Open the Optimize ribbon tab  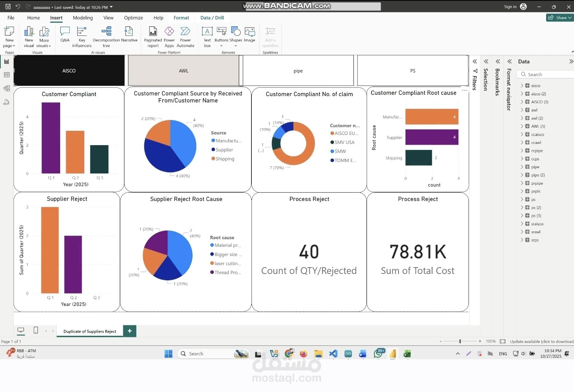(x=134, y=18)
